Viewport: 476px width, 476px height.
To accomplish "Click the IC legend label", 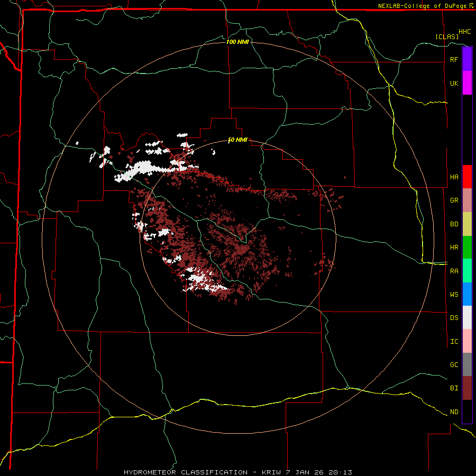I will coord(454,342).
